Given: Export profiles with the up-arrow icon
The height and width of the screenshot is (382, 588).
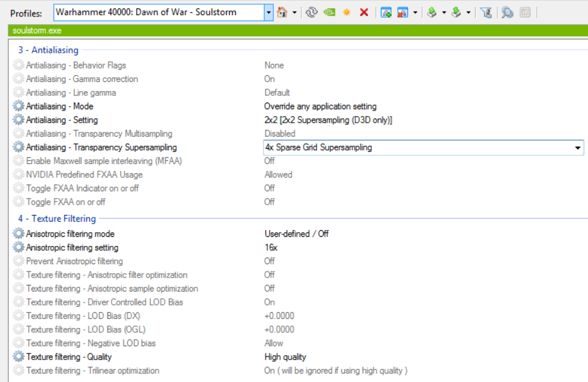Looking at the screenshot, I should pyautogui.click(x=432, y=12).
